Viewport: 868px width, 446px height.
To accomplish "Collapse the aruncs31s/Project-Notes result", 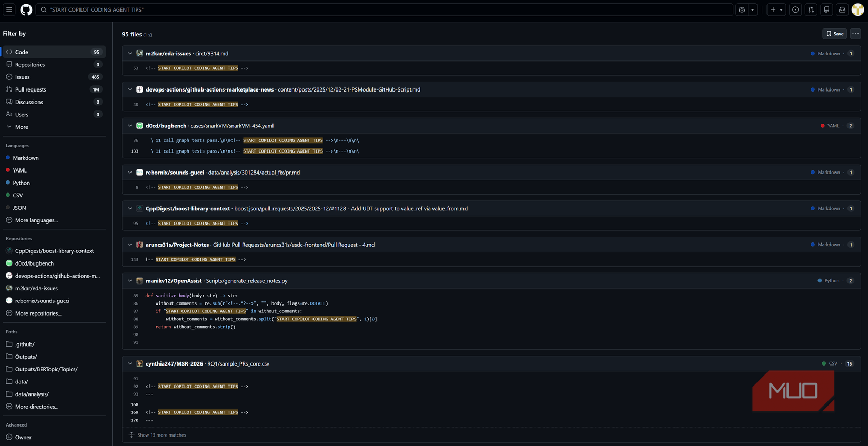I will (130, 245).
